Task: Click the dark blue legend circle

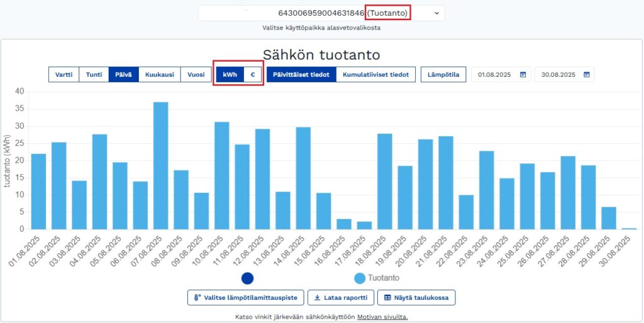Action: 247,278
